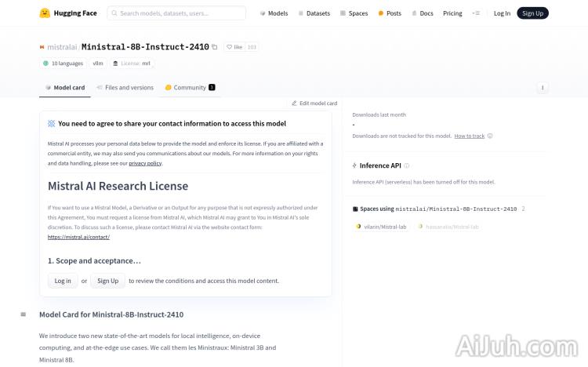The width and height of the screenshot is (588, 367).
Task: Click info icon next to How to track
Action: (x=490, y=136)
